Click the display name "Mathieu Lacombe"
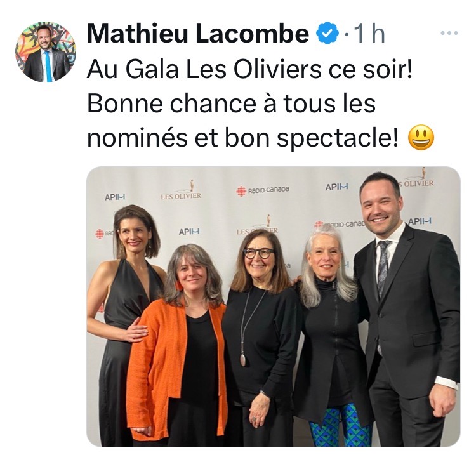Screen dimensions: 476x455 (x=198, y=34)
